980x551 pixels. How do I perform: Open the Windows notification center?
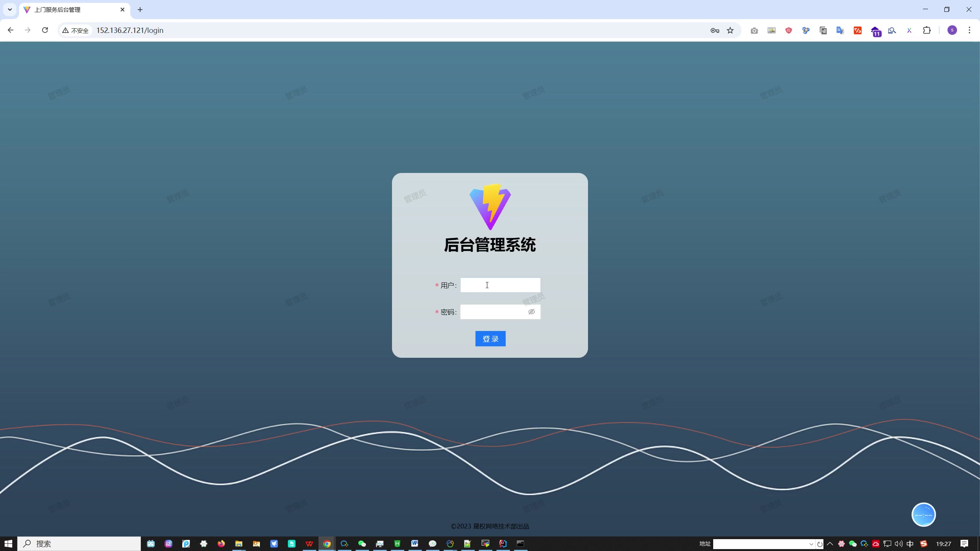click(x=964, y=544)
